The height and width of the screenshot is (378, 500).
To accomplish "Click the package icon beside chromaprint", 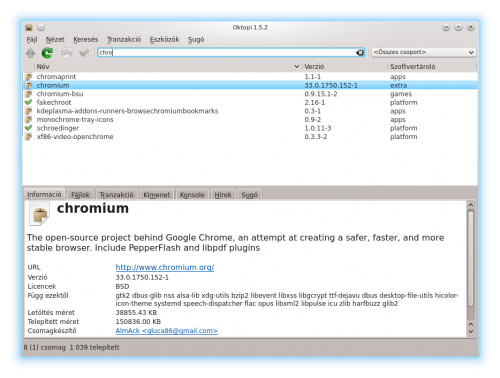I will tap(29, 77).
